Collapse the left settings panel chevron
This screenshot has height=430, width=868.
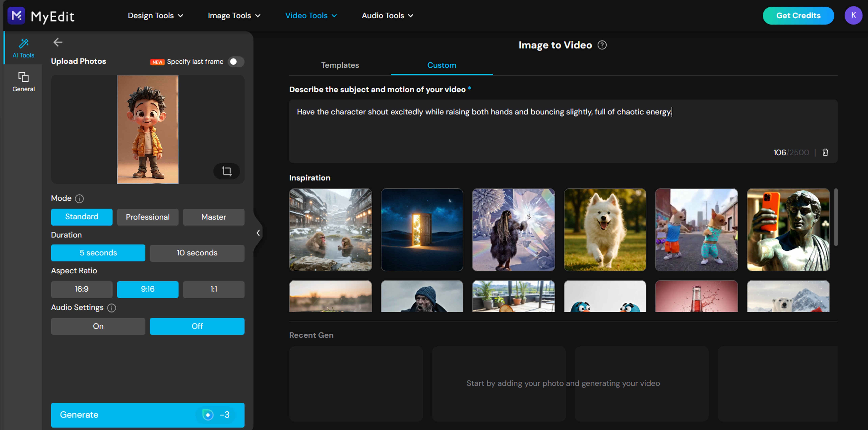click(x=258, y=233)
